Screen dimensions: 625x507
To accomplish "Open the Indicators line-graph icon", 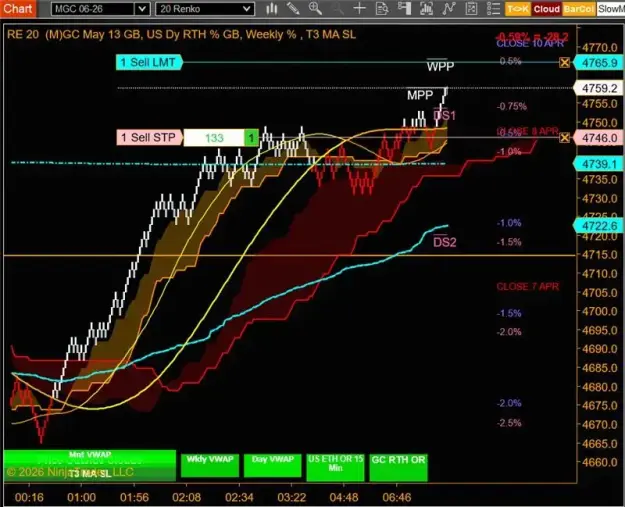I will click(x=449, y=8).
